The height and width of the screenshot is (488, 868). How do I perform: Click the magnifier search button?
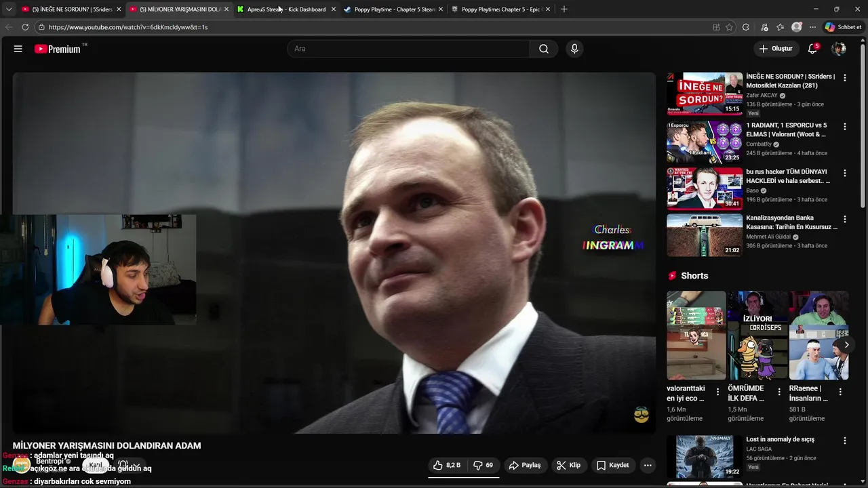544,49
